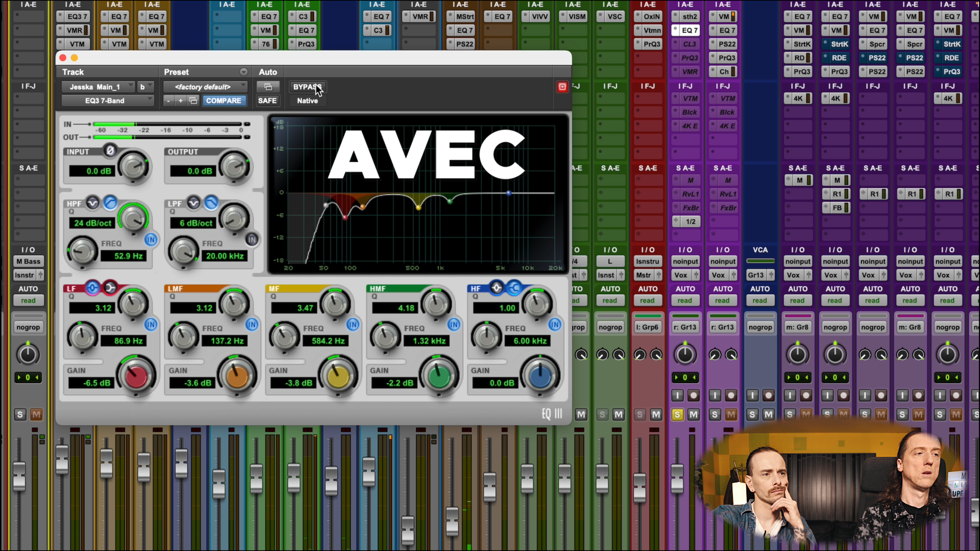
Task: Open the plug-in automation enable dialog icon
Action: point(268,87)
